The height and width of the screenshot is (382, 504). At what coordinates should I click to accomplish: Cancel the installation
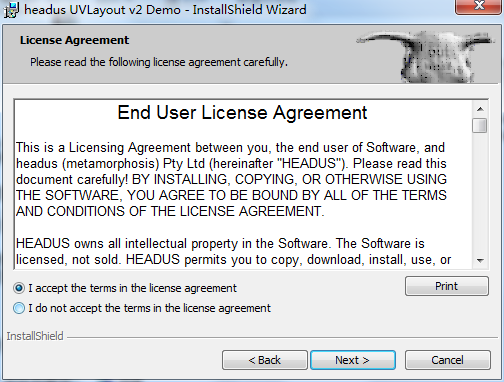[448, 360]
